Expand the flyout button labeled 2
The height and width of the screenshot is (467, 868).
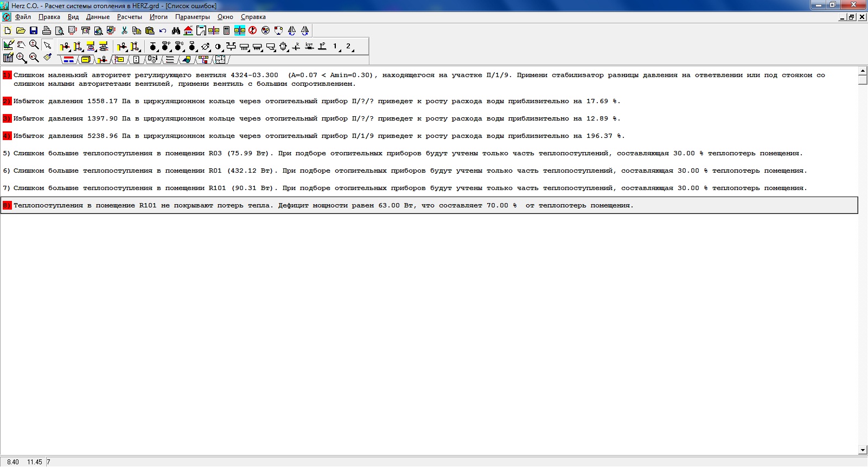pyautogui.click(x=350, y=47)
